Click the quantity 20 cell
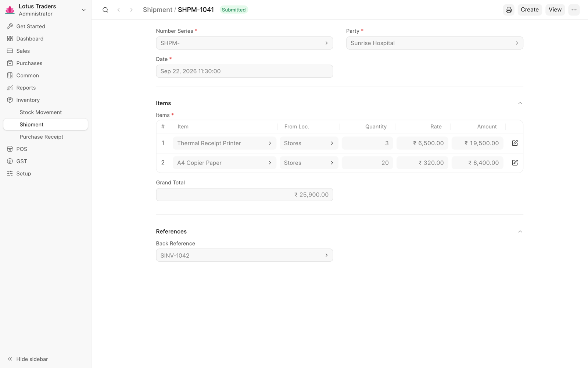 tap(367, 163)
